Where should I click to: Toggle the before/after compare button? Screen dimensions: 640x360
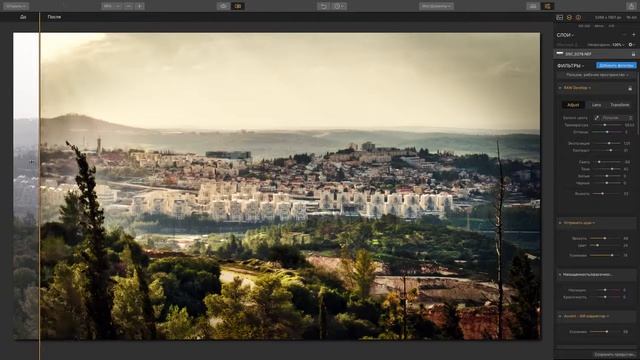[238, 6]
